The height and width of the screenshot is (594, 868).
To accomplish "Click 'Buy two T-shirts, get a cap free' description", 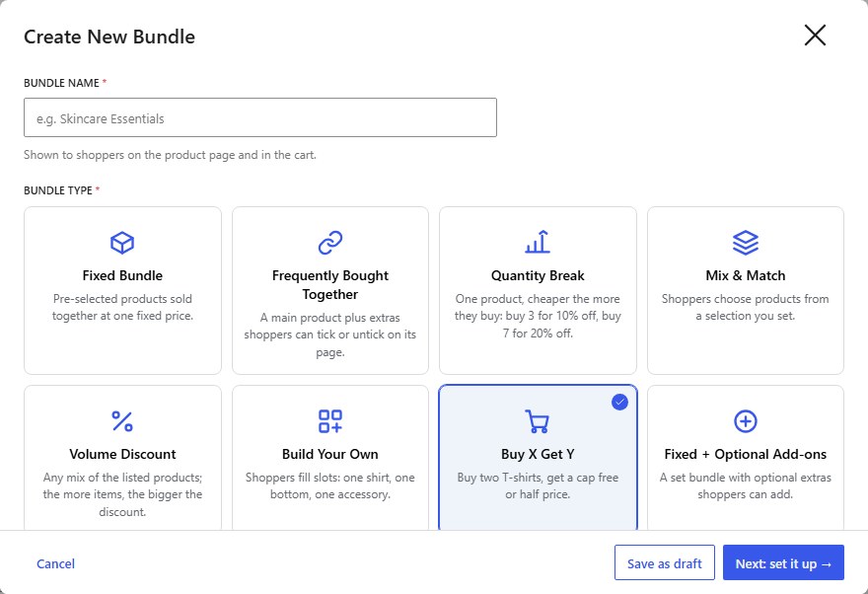I will pos(538,485).
